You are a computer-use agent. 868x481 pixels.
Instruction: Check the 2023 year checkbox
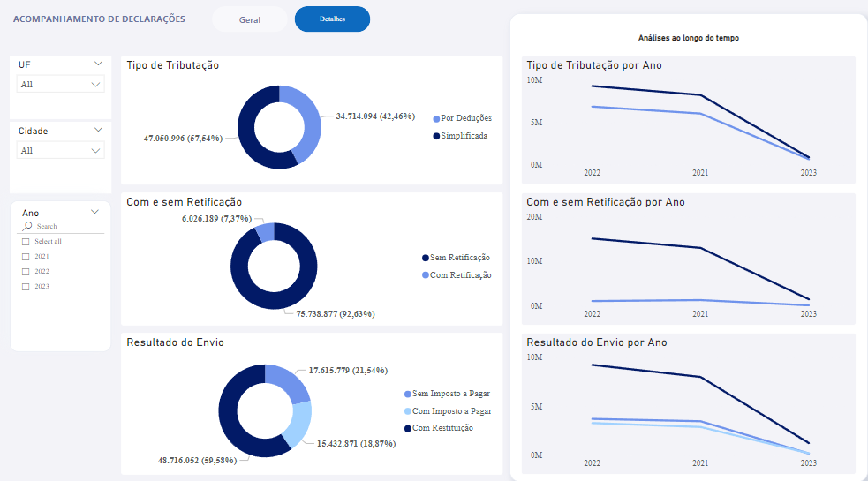[x=26, y=286]
